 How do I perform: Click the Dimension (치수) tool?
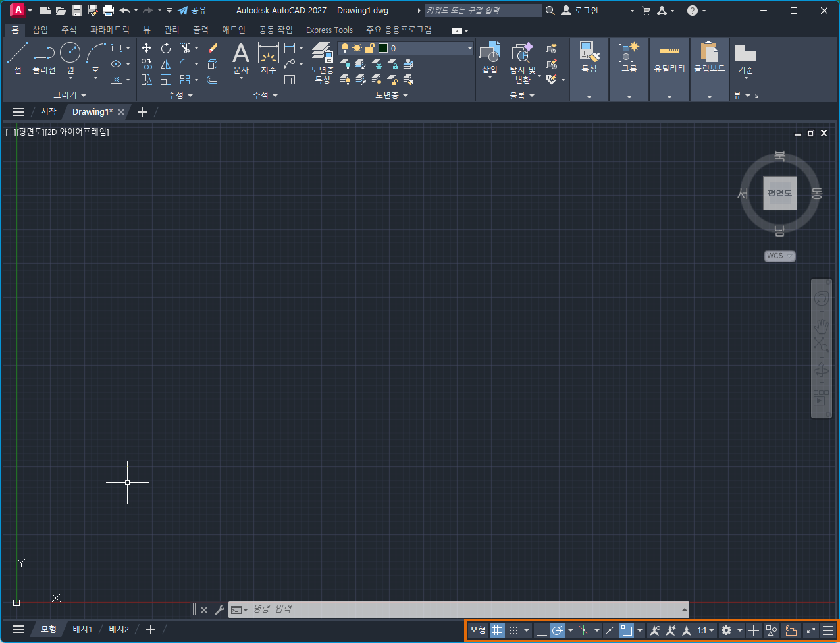coord(269,58)
